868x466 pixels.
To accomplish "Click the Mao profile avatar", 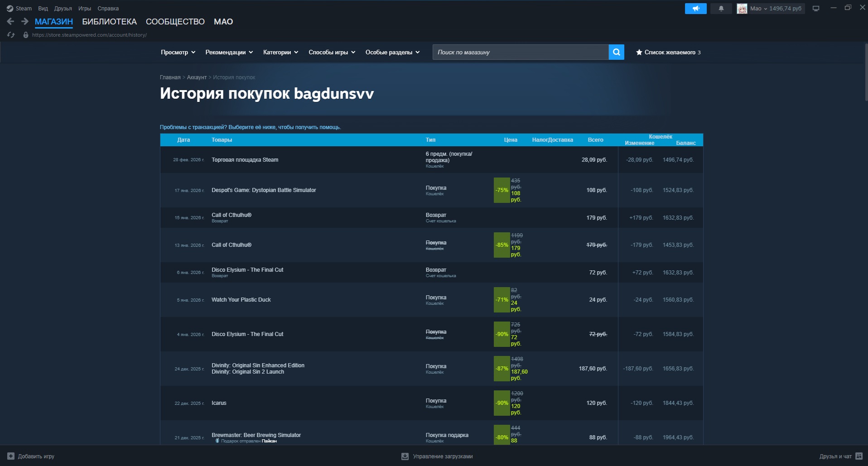I will pos(742,9).
